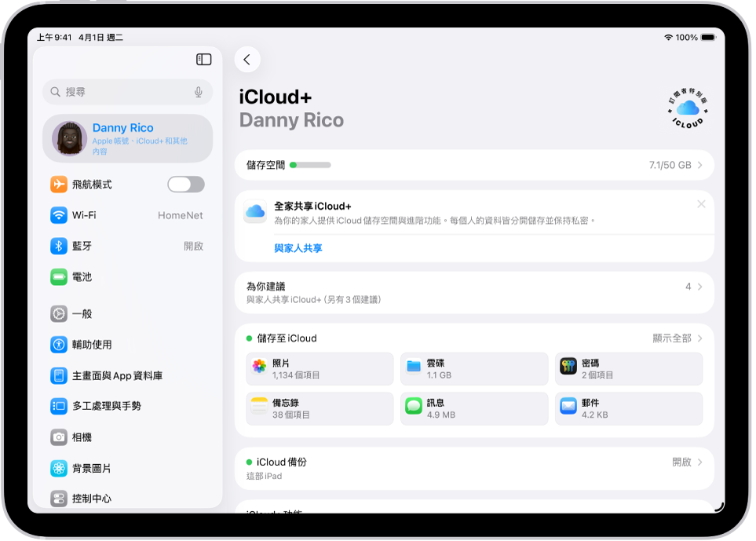This screenshot has height=541, width=756.
Task: Tap the iCloud+ subscriber badge logo
Action: (687, 108)
